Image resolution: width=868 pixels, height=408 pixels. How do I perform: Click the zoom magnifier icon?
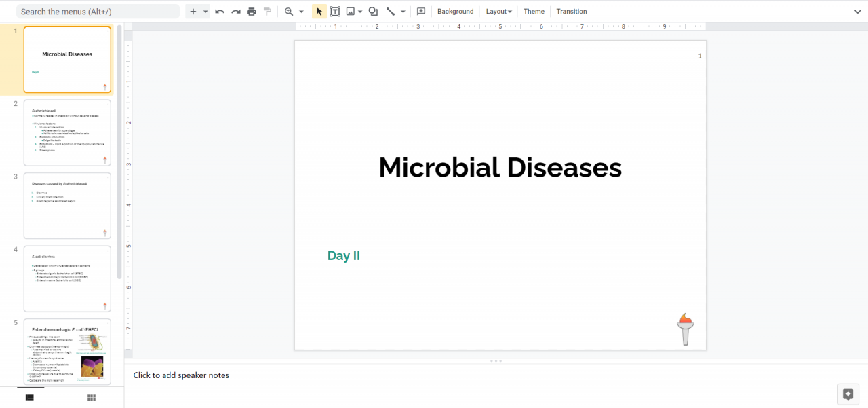289,12
